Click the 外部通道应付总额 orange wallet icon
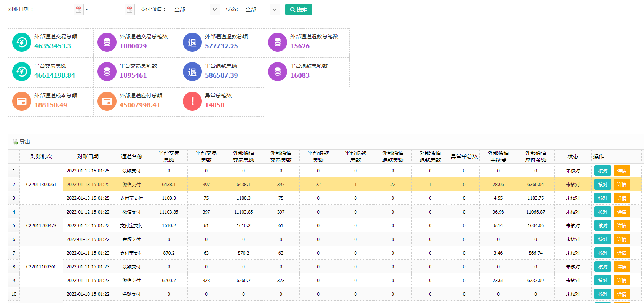The width and height of the screenshot is (644, 303). (107, 101)
